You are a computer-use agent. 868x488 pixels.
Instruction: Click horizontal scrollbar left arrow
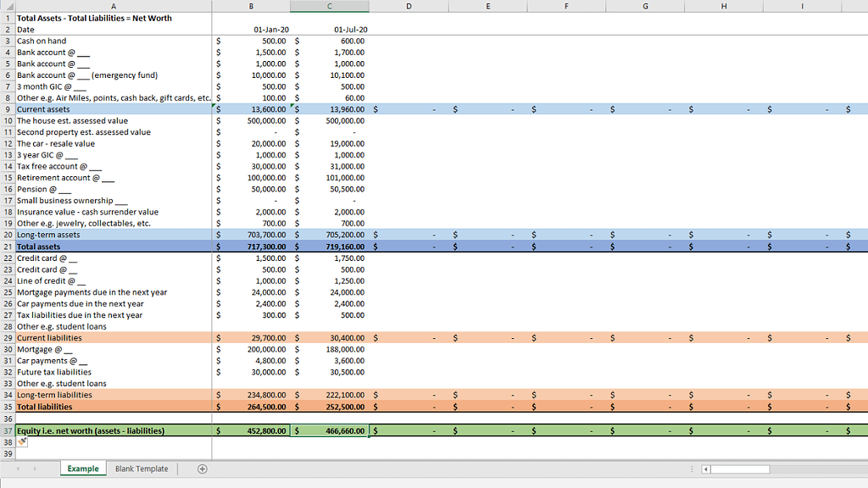[x=705, y=469]
